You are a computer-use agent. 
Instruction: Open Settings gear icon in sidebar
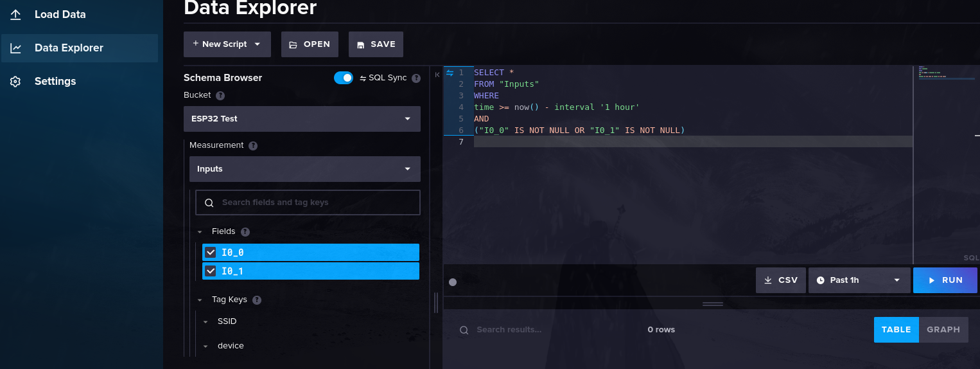click(16, 82)
